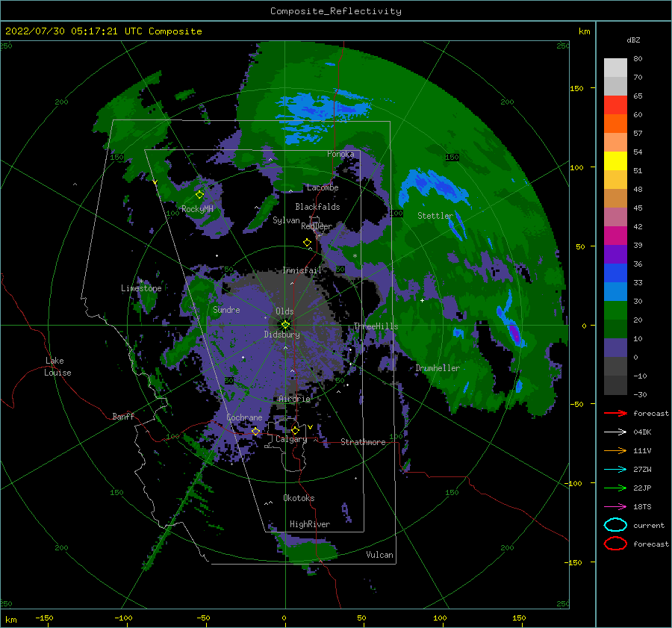Click the cyan current ellipse legend icon

(x=615, y=525)
